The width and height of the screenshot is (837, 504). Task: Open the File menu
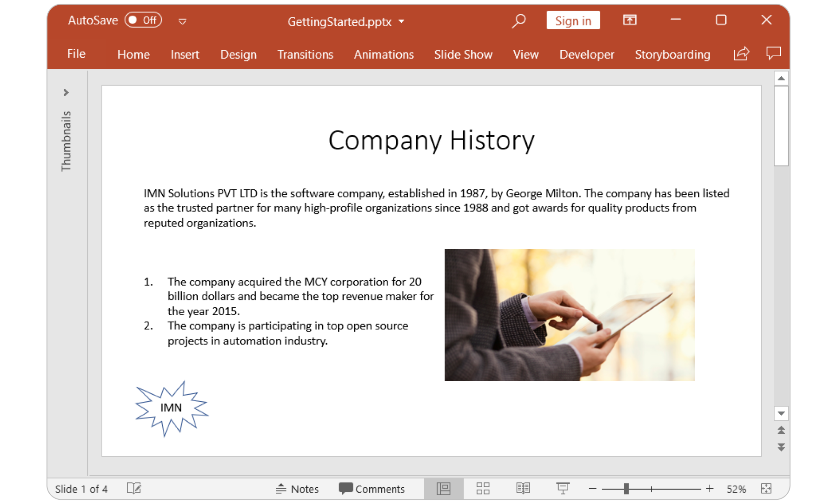(x=76, y=54)
